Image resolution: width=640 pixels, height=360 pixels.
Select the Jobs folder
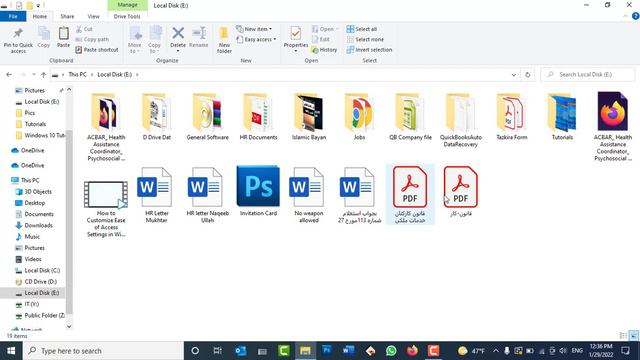point(359,117)
